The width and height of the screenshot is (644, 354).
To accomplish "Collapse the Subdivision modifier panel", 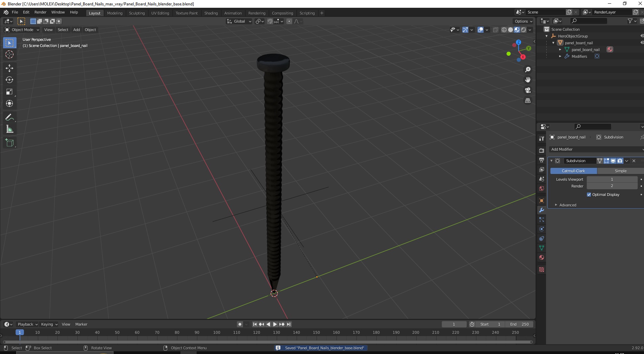I will click(551, 161).
